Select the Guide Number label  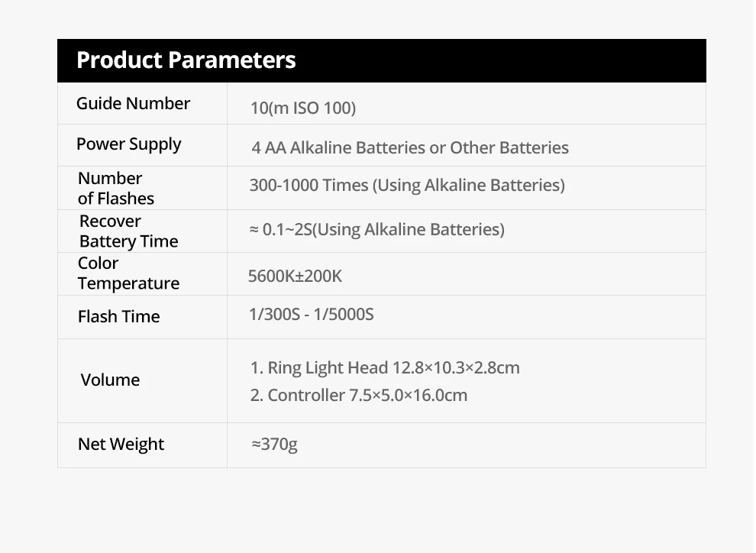[x=133, y=103]
